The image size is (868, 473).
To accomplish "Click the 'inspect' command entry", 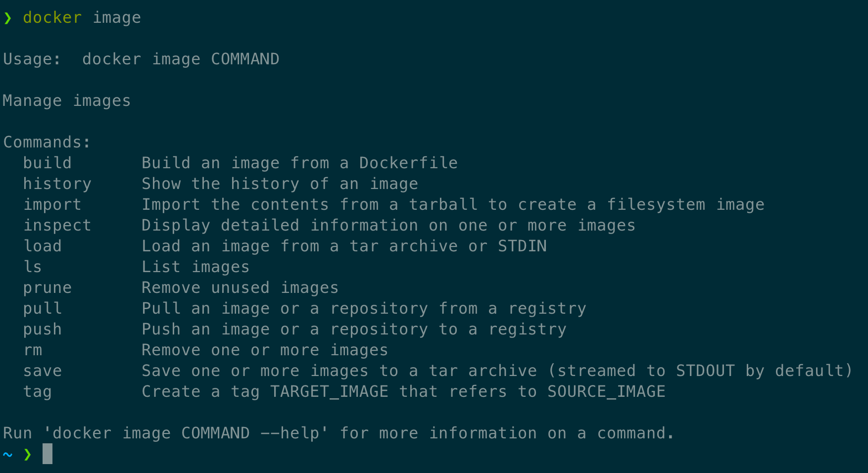I will click(57, 226).
